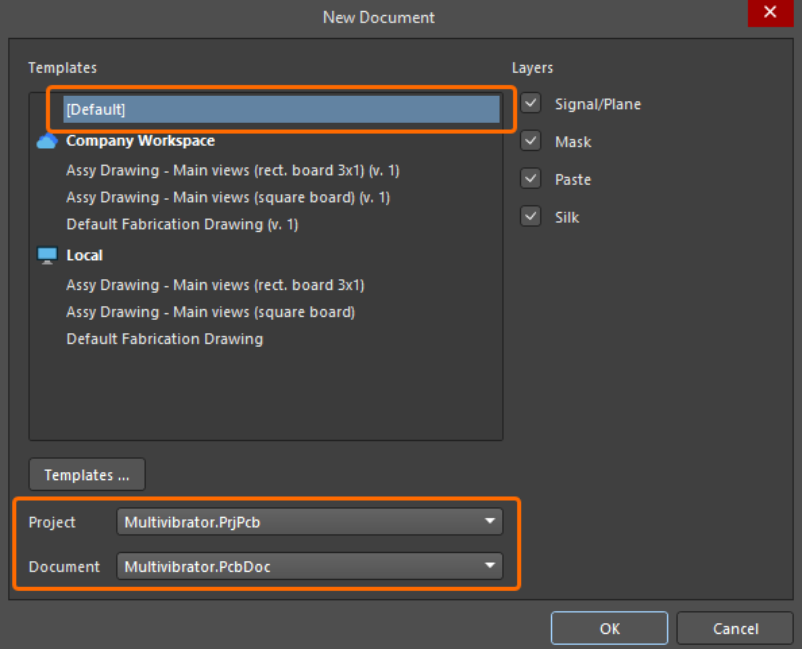Select Local Default Fabrication Drawing template
This screenshot has height=649, width=802.
tap(164, 339)
